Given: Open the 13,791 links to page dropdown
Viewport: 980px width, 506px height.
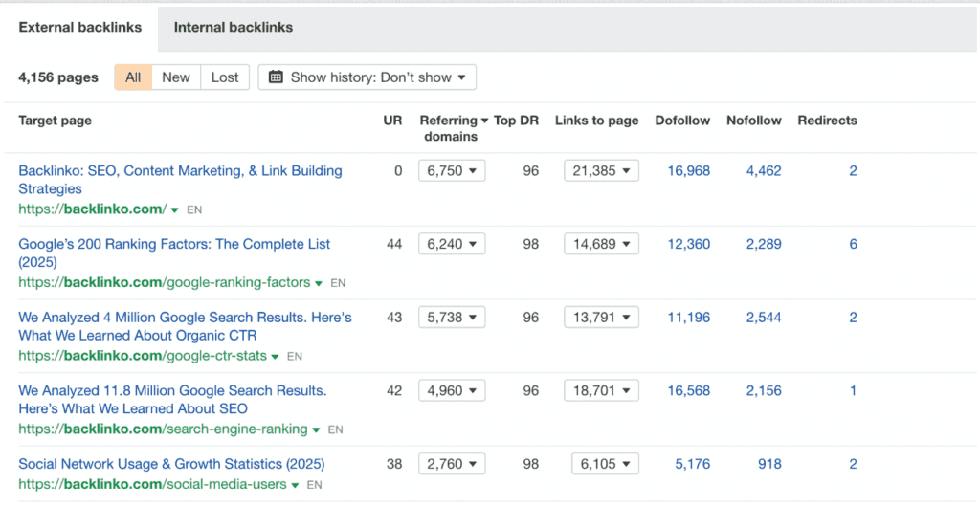Looking at the screenshot, I should pos(601,318).
